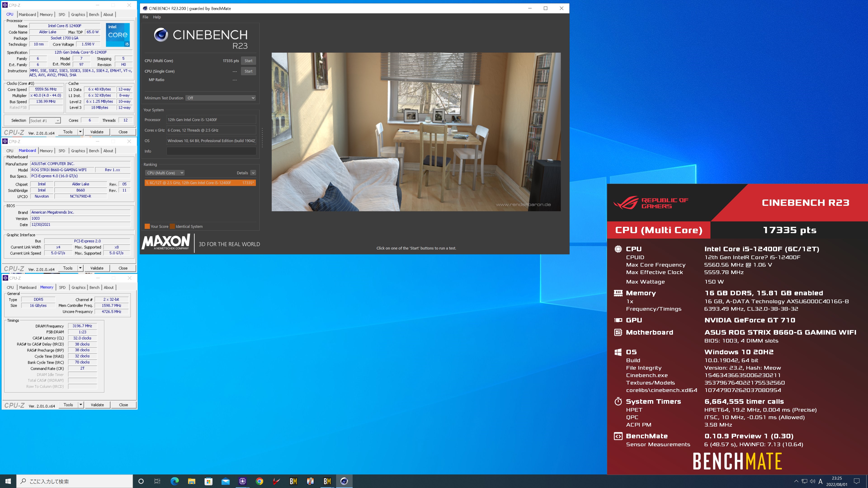Select the orange 6C/12T i5-12400F ranking entry
The image size is (868, 488).
[x=200, y=183]
